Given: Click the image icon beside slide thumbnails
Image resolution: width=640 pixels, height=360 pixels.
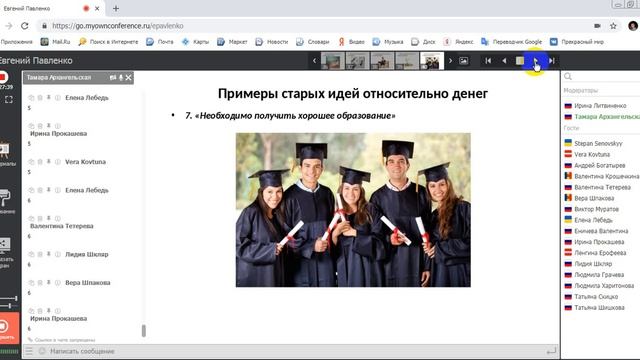Looking at the screenshot, I should pyautogui.click(x=464, y=61).
